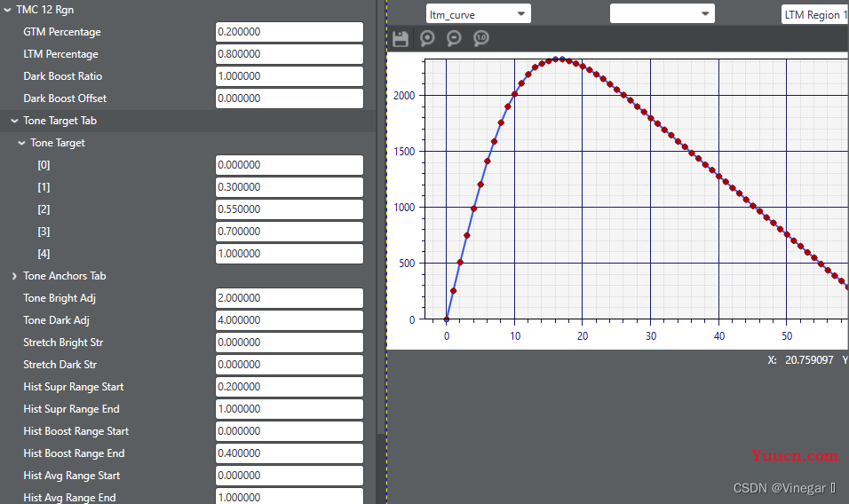This screenshot has width=849, height=504.
Task: Open the ltm_curve dropdown
Action: (x=478, y=14)
